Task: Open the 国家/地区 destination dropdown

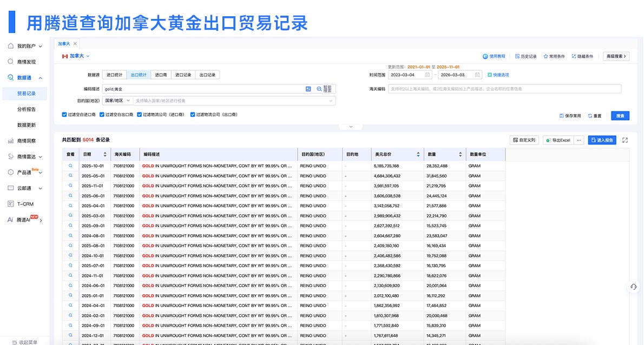Action: pos(116,100)
